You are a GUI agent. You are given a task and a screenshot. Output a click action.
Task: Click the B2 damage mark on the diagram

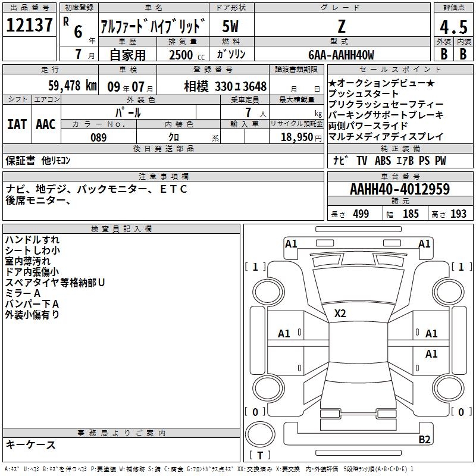tap(424, 440)
